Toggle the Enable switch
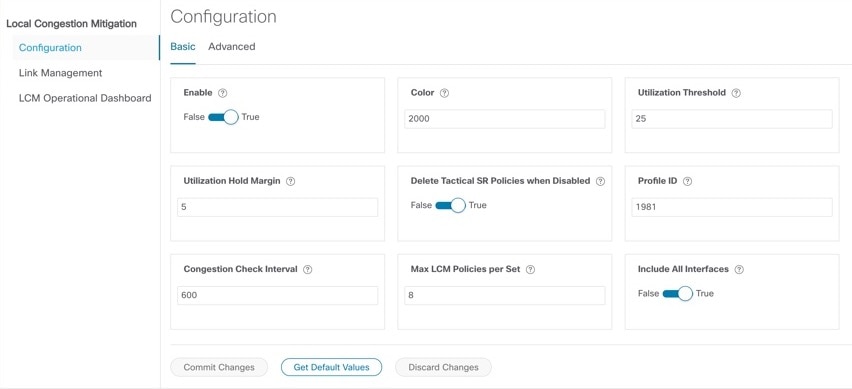Viewport: 852px width, 389px height. [223, 117]
